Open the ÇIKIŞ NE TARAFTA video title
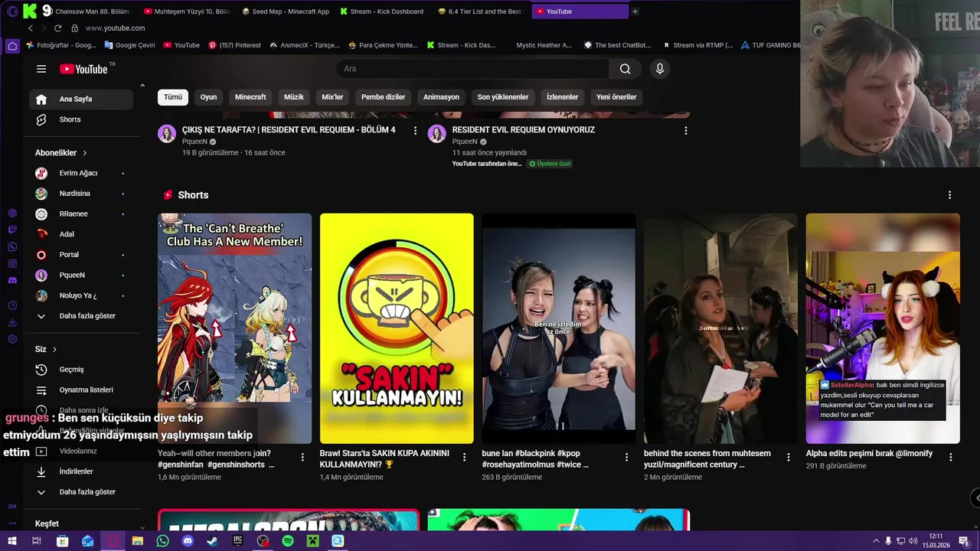This screenshot has width=980, height=551. point(289,130)
